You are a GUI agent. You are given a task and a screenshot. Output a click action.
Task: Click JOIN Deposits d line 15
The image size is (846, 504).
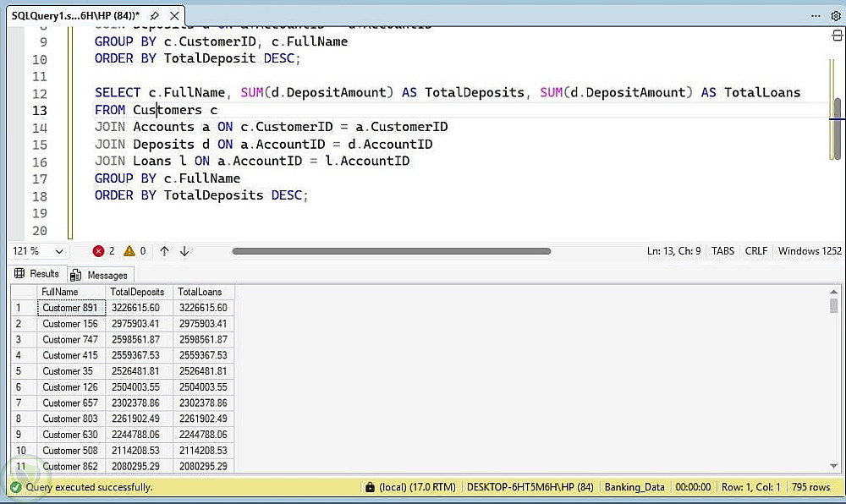coord(263,145)
